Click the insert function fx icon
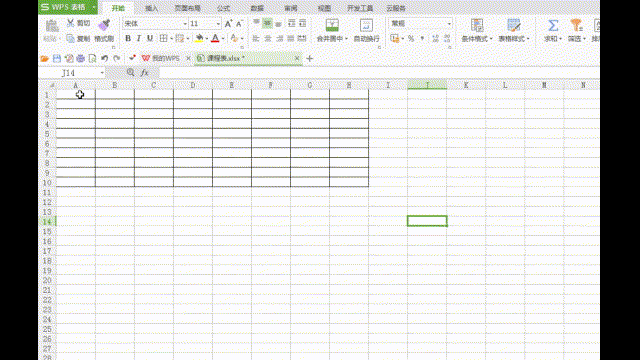Viewport: 640px width, 360px height. pyautogui.click(x=144, y=73)
